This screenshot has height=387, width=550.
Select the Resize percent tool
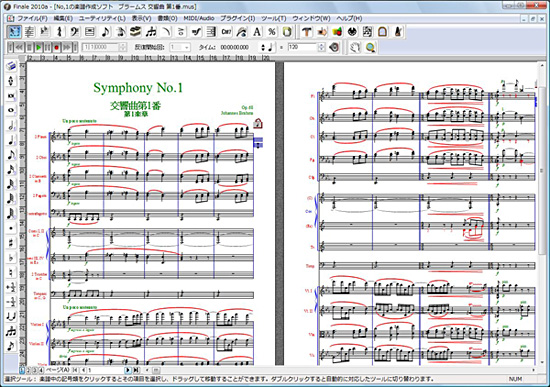pyautogui.click(x=271, y=32)
